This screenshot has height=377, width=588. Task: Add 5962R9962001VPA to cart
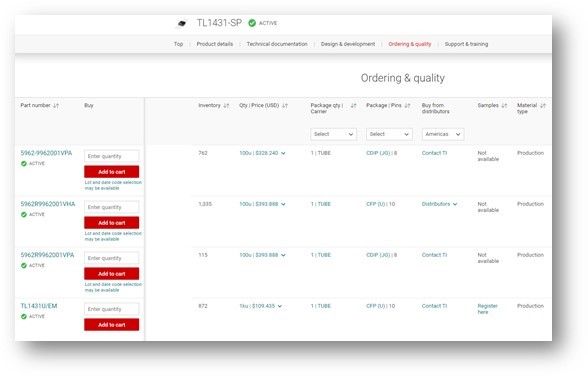click(111, 274)
